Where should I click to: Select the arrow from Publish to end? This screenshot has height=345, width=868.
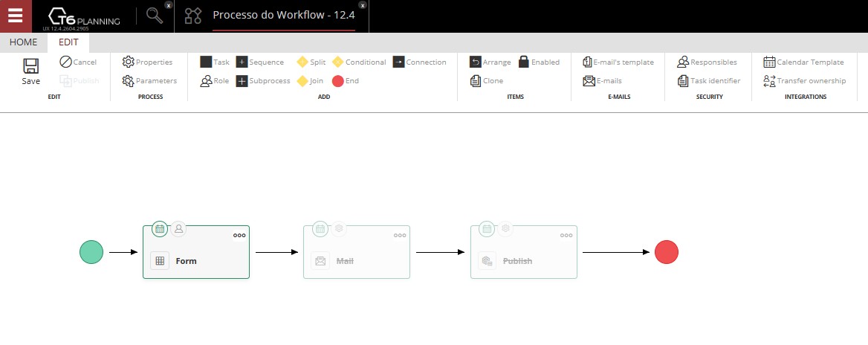click(616, 253)
